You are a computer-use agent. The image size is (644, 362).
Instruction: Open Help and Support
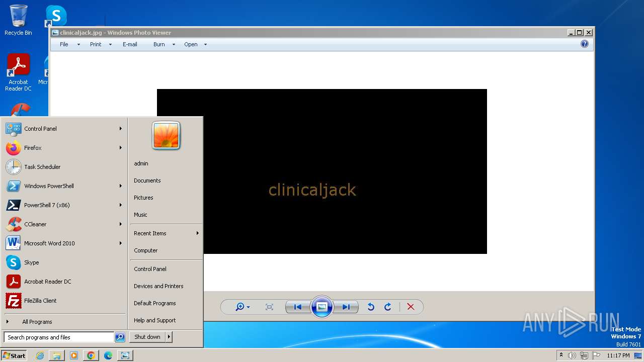[155, 320]
